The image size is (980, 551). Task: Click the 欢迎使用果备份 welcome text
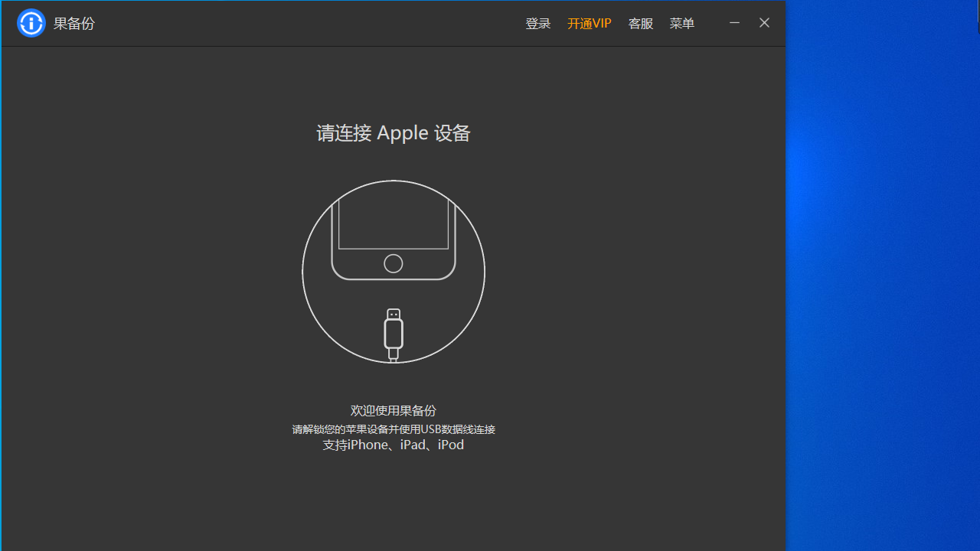(x=393, y=410)
